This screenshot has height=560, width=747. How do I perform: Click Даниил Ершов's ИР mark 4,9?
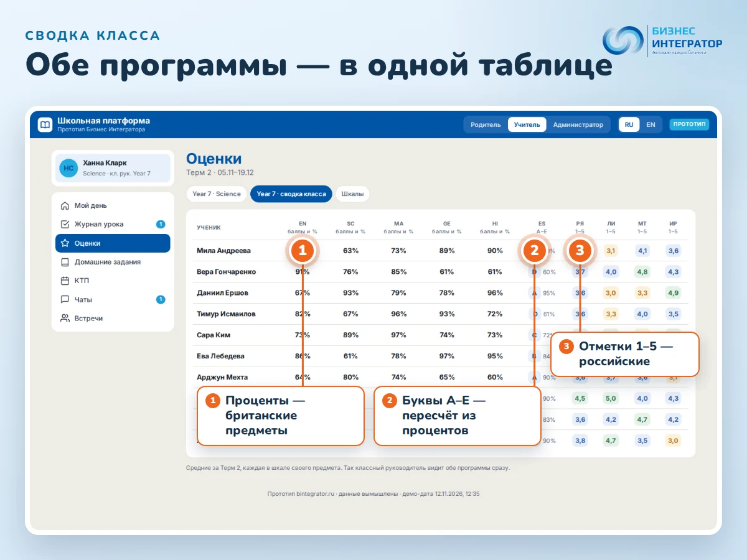point(673,293)
